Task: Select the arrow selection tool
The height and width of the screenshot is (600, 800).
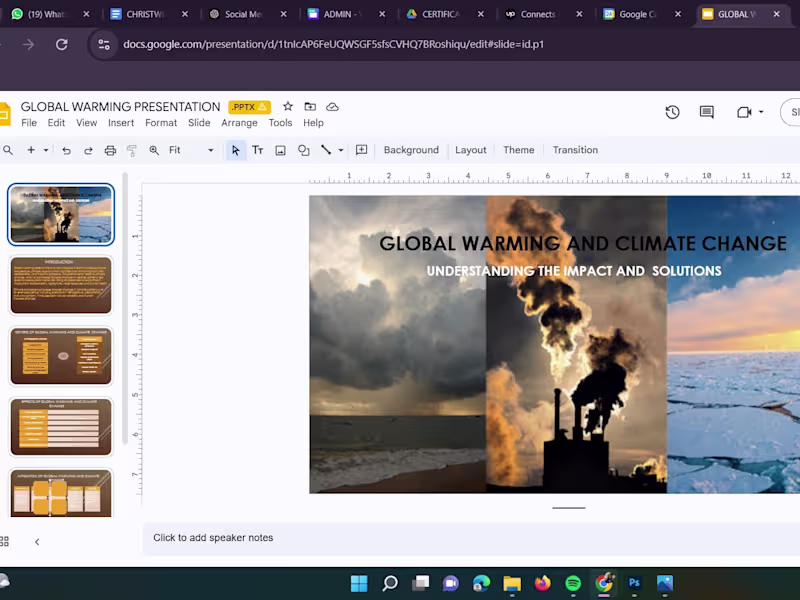Action: (x=235, y=149)
